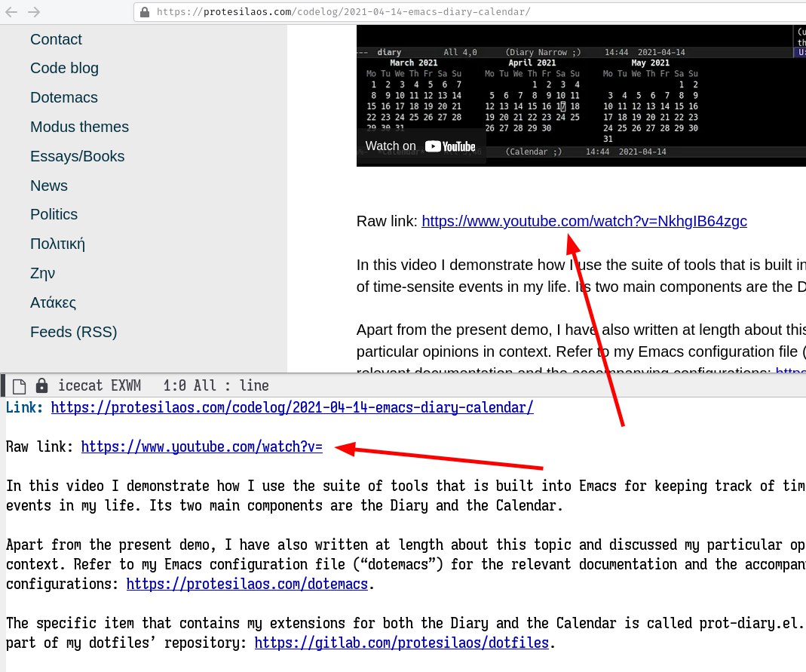Screen dimensions: 806x672
Task: Click the browser forward arrow
Action: (34, 12)
